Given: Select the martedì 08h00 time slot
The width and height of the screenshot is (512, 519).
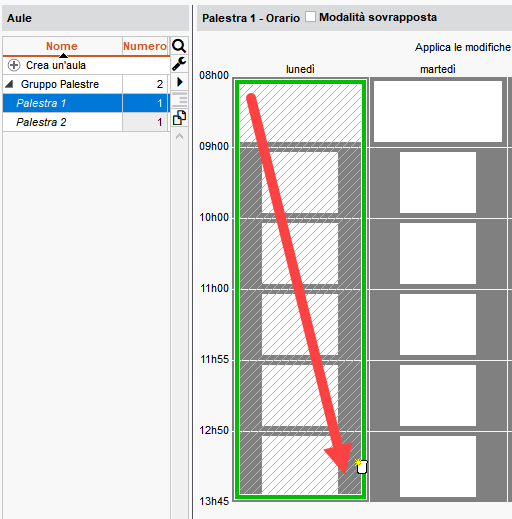Looking at the screenshot, I should 438,111.
